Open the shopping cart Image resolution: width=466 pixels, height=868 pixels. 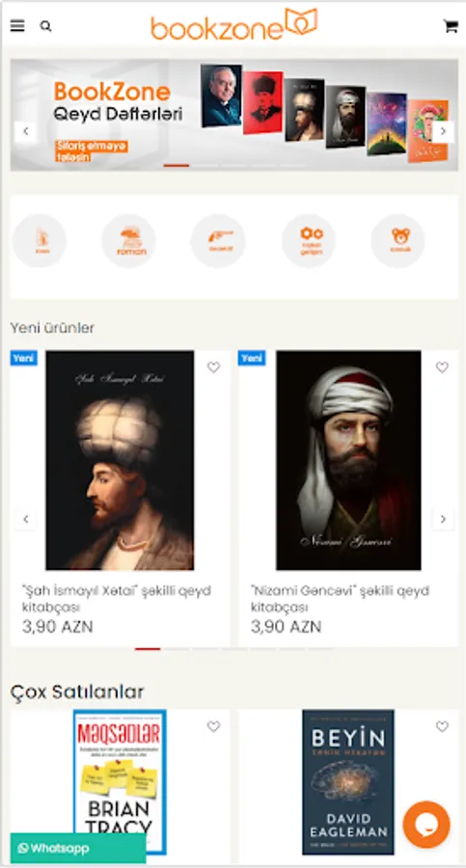[x=451, y=26]
